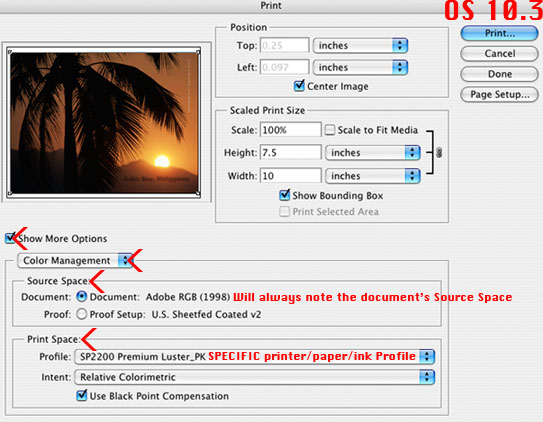The image size is (543, 422).
Task: Click the Top units dropdown arrows
Action: tap(400, 45)
